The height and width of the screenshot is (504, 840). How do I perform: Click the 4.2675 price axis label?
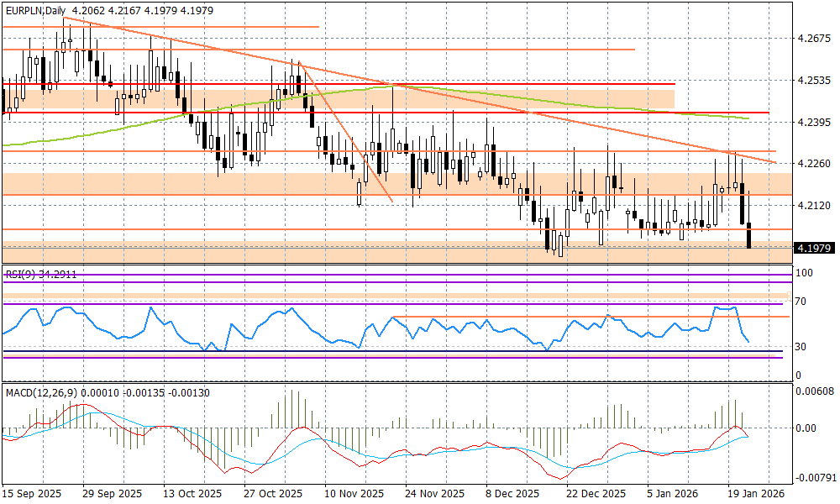click(x=814, y=39)
